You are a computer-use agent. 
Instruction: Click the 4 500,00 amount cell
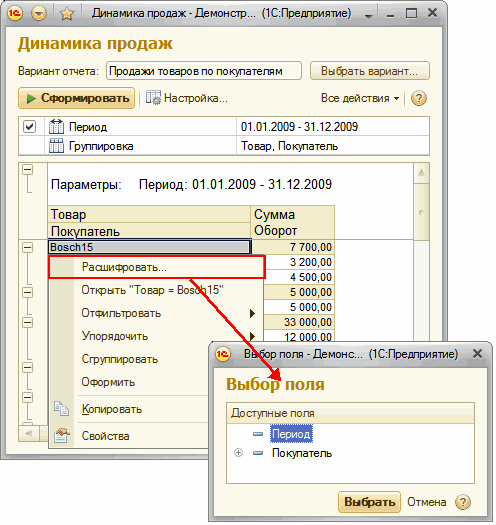(298, 277)
